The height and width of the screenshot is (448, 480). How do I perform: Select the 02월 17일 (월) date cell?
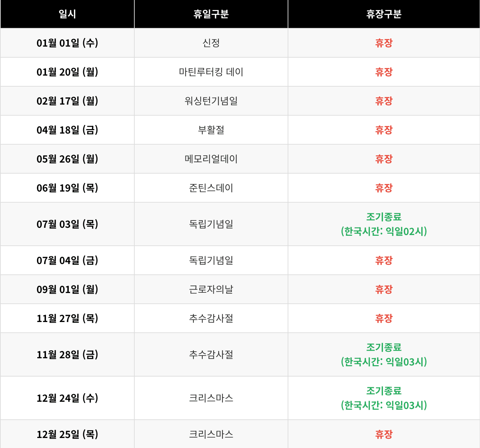click(x=67, y=101)
